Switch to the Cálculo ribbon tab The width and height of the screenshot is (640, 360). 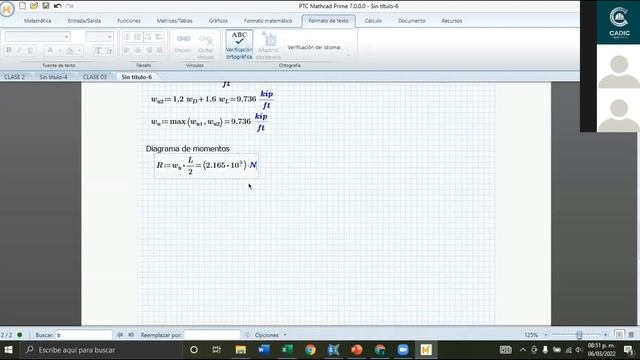373,21
